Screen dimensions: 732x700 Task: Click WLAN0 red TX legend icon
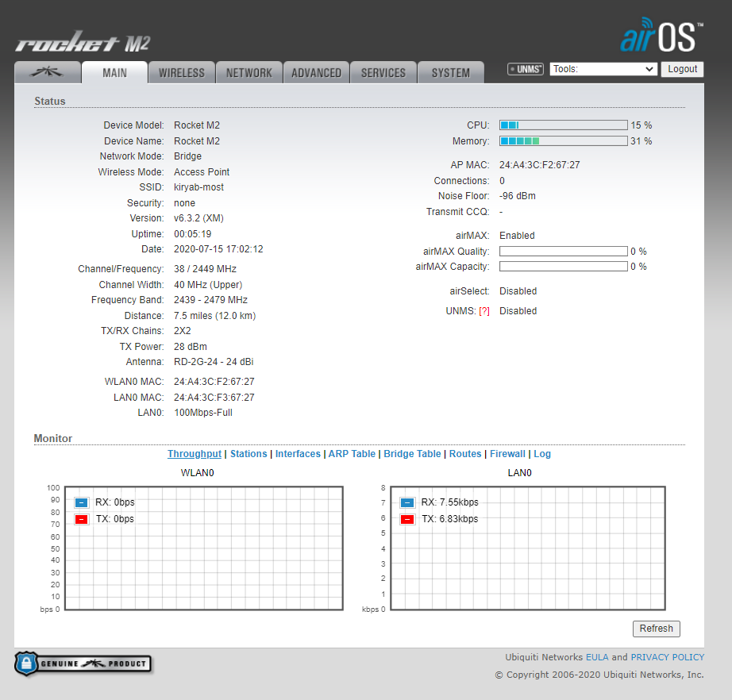click(x=81, y=519)
